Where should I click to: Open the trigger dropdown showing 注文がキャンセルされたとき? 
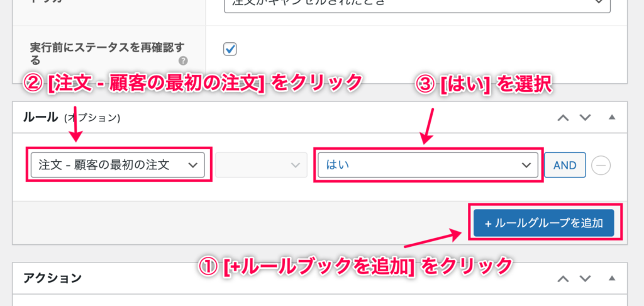[x=418, y=6]
